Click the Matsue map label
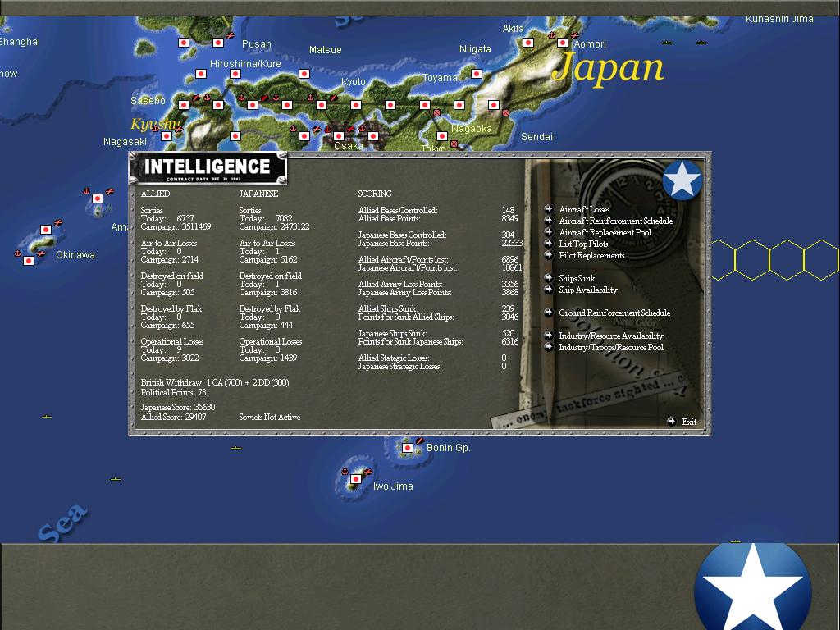The width and height of the screenshot is (840, 630). coord(325,50)
